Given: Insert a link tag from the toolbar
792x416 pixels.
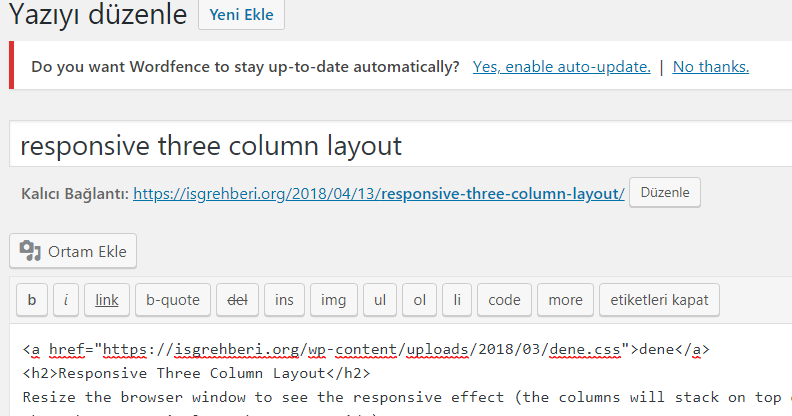Looking at the screenshot, I should pyautogui.click(x=107, y=300).
